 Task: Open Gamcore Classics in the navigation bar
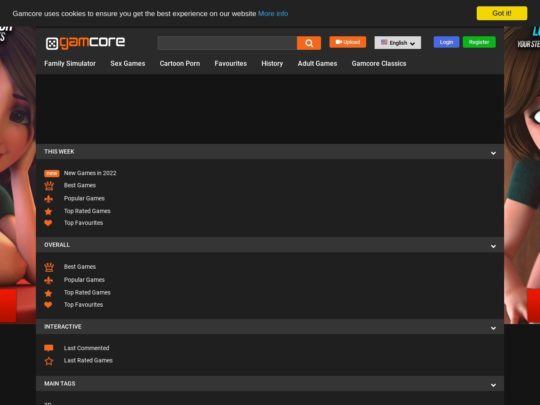(379, 63)
